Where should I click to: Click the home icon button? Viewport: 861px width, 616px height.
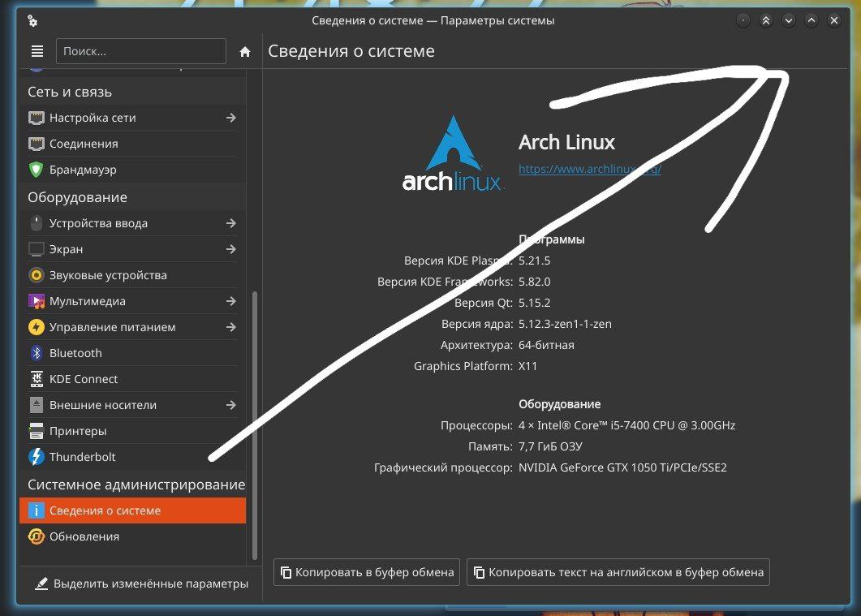point(245,52)
